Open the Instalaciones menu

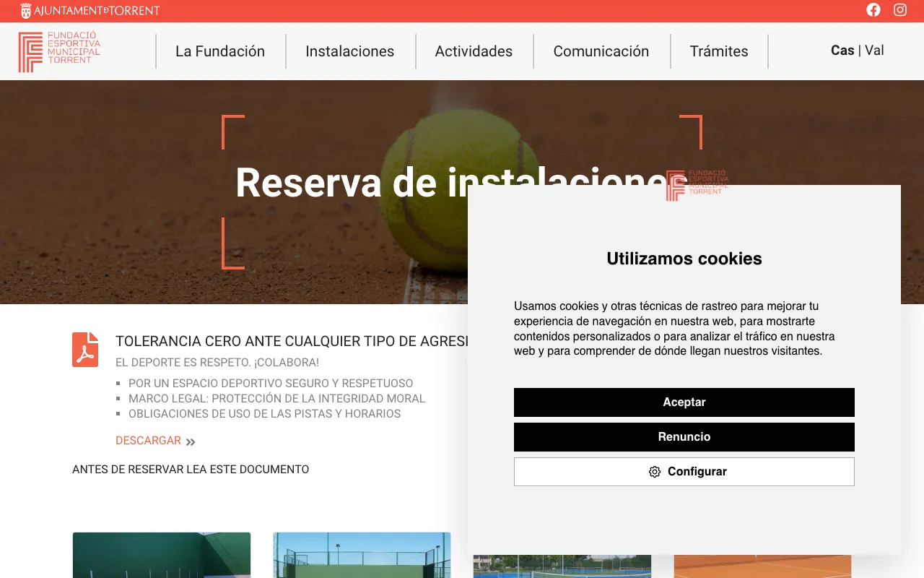click(350, 51)
